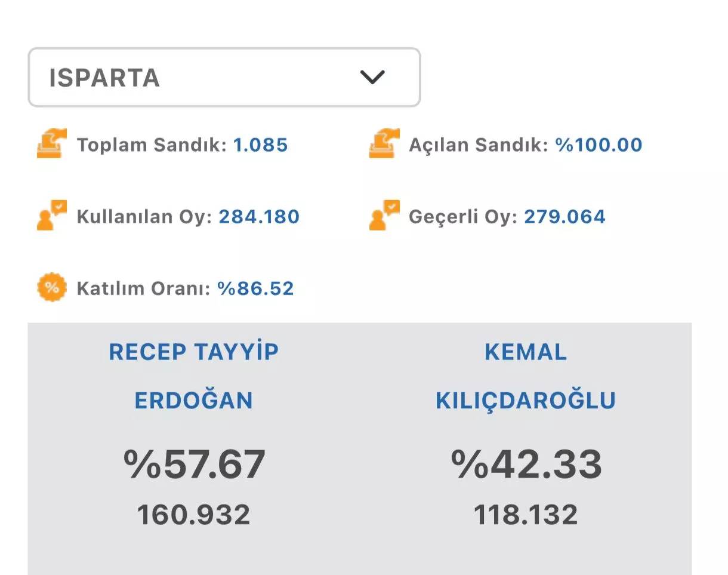
Task: Click Erdoğan's vote count 160.932
Action: tap(194, 515)
